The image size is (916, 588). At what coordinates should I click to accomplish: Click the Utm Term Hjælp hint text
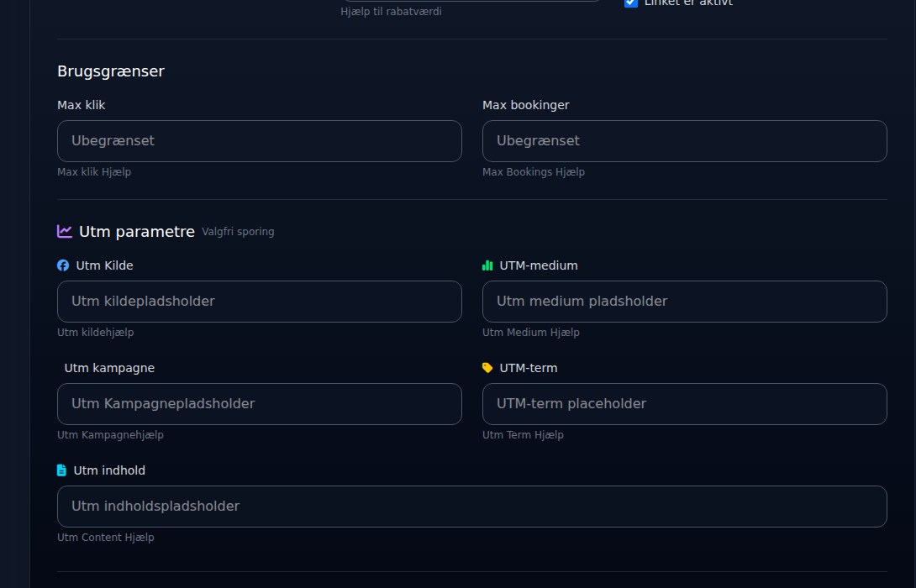coord(523,435)
